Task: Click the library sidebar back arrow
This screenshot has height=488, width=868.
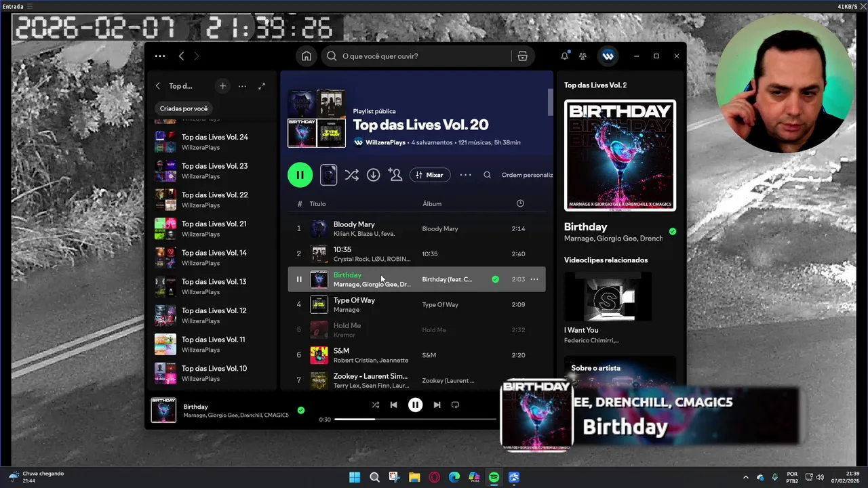Action: pos(158,86)
